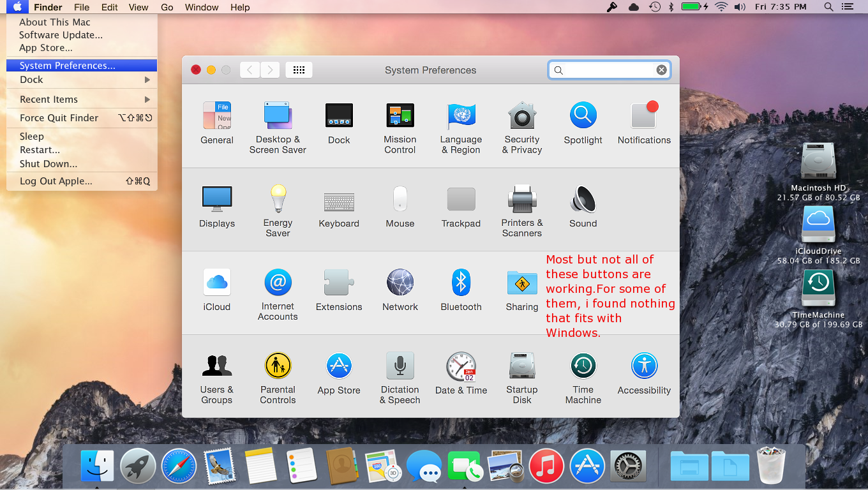Screen dimensions: 868x490
Task: Open the Go menu in menu bar
Action: (167, 8)
